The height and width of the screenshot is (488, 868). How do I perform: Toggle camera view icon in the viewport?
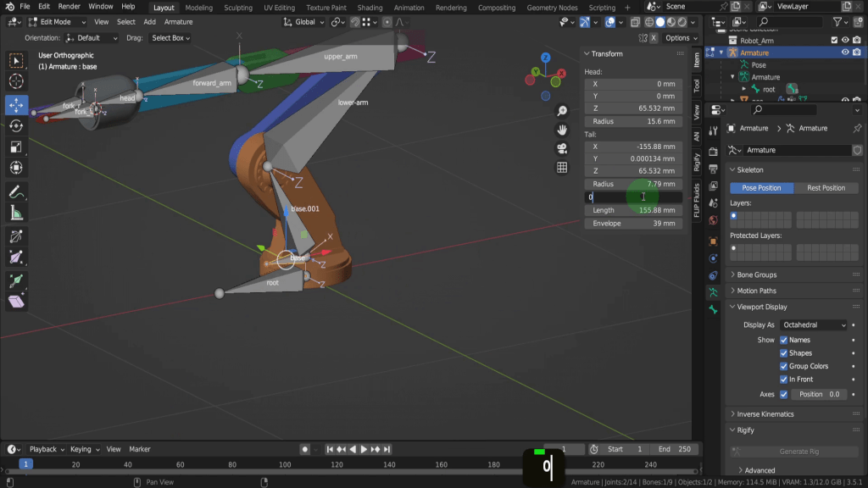click(562, 148)
